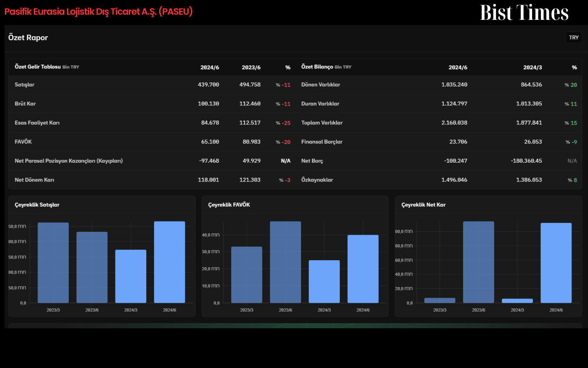This screenshot has width=588, height=368.
Task: Click the 2023/3 bar in Çeyreklik Net Kar chart
Action: (x=440, y=301)
